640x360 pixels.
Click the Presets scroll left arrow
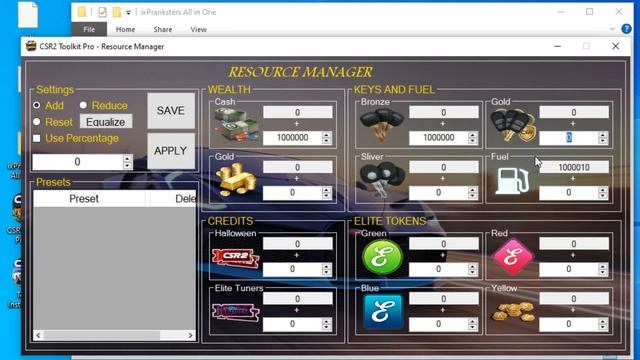pos(38,336)
